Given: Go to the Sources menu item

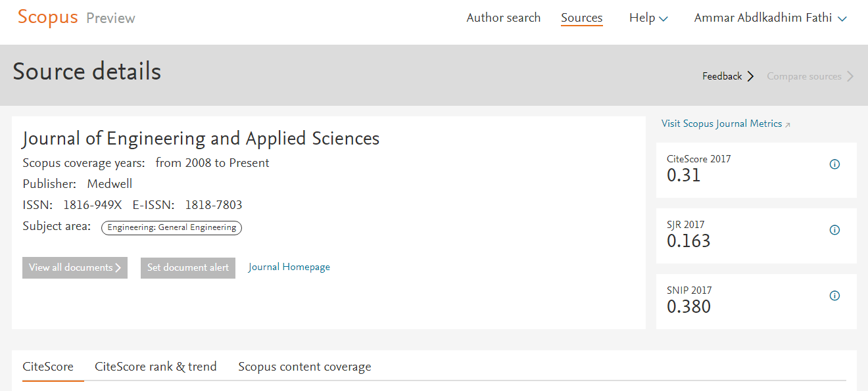Looking at the screenshot, I should (581, 18).
